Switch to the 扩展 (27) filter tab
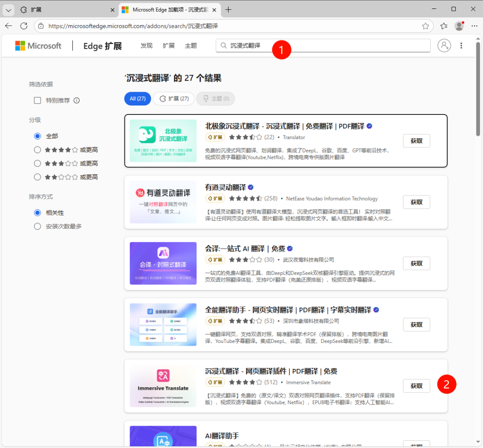This screenshot has width=483, height=448. (x=174, y=98)
